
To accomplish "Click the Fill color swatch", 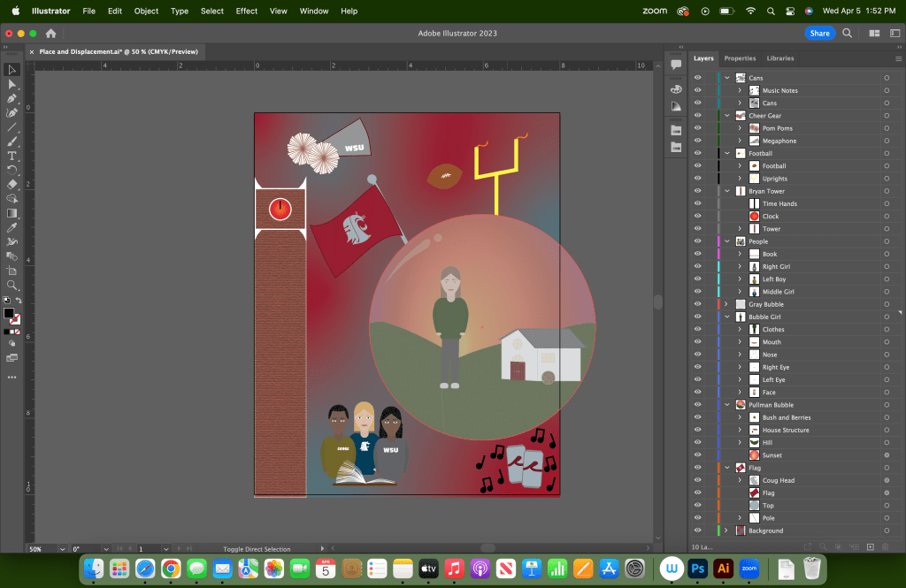I will pyautogui.click(x=9, y=313).
